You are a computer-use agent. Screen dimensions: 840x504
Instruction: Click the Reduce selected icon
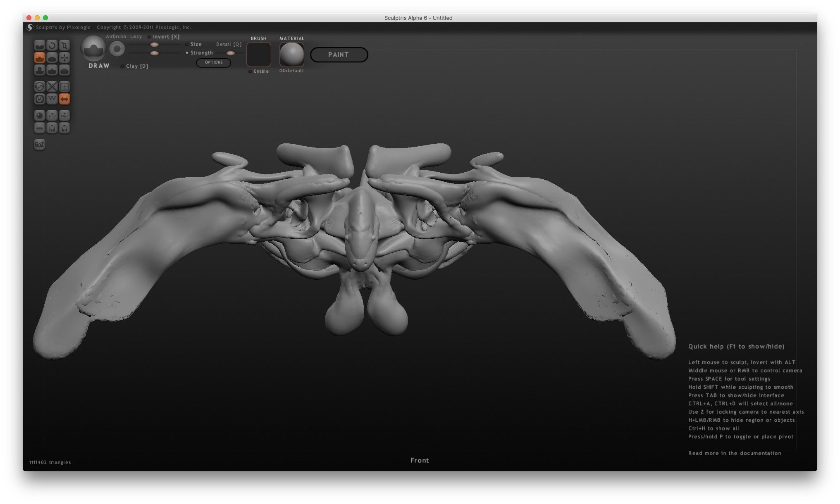pyautogui.click(x=52, y=86)
